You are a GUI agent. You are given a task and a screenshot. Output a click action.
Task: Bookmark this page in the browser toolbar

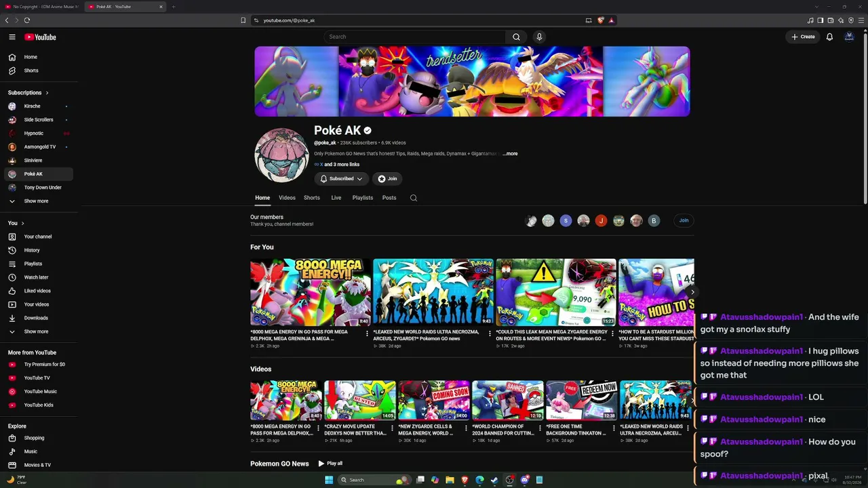[x=243, y=20]
